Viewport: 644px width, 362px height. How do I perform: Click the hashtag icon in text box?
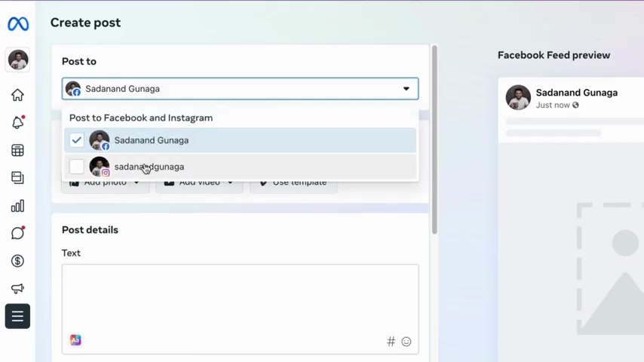[x=391, y=342]
